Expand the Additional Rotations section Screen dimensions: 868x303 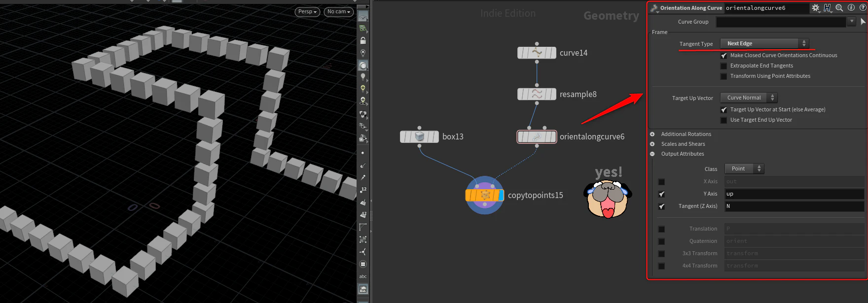652,134
